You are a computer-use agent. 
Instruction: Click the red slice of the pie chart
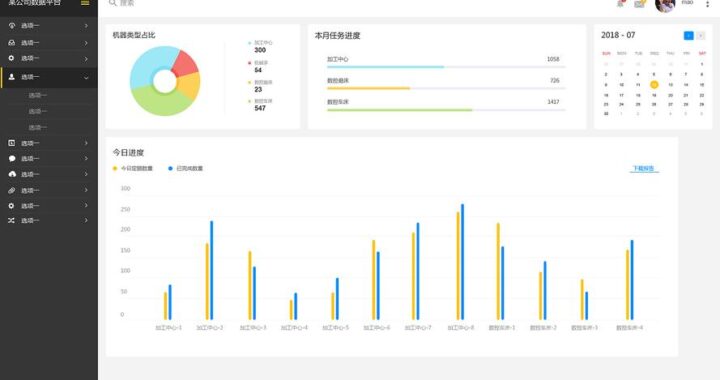[x=186, y=64]
